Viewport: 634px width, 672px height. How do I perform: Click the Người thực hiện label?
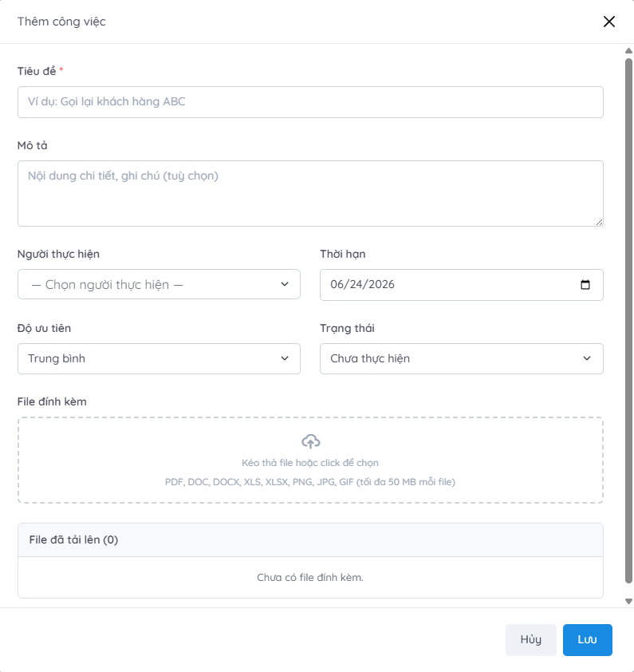[x=59, y=254]
